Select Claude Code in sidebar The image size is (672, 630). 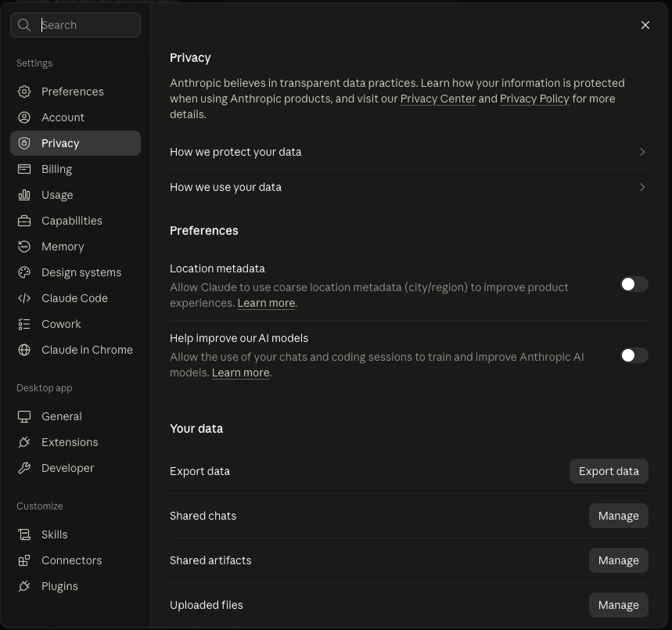(75, 298)
